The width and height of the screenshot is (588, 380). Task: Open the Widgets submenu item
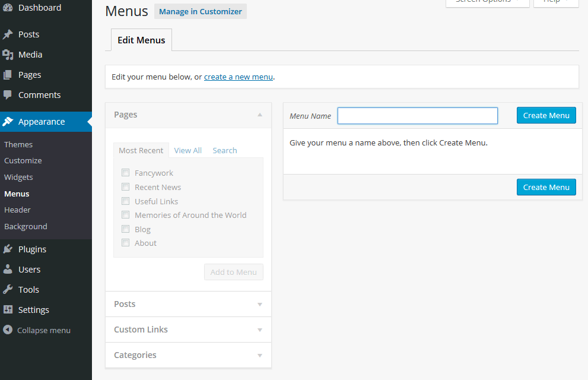tap(18, 177)
